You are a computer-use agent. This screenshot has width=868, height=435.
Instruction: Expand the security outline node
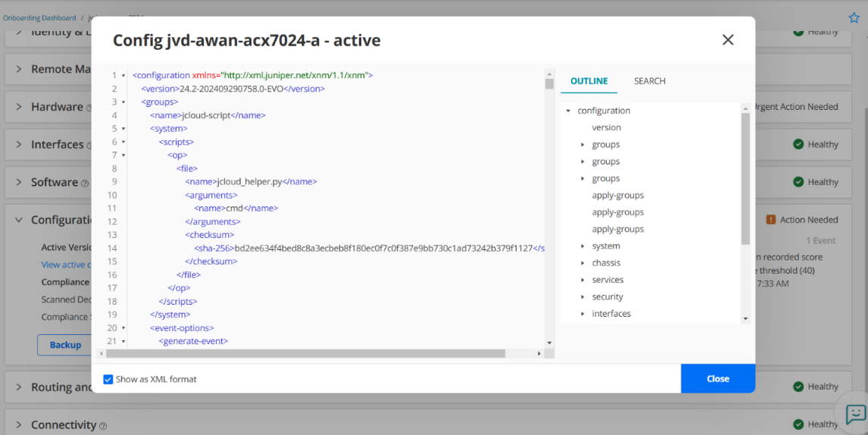[582, 297]
